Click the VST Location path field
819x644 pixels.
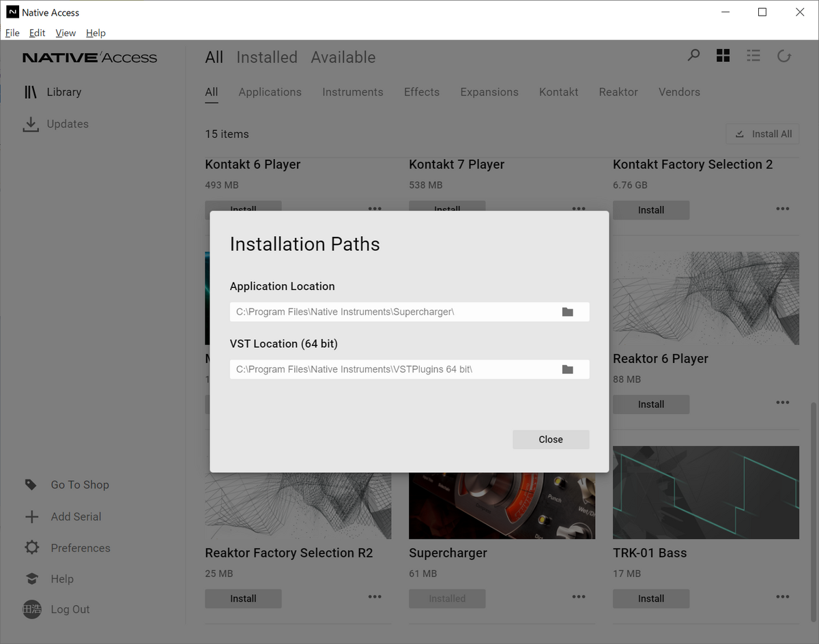coord(409,369)
